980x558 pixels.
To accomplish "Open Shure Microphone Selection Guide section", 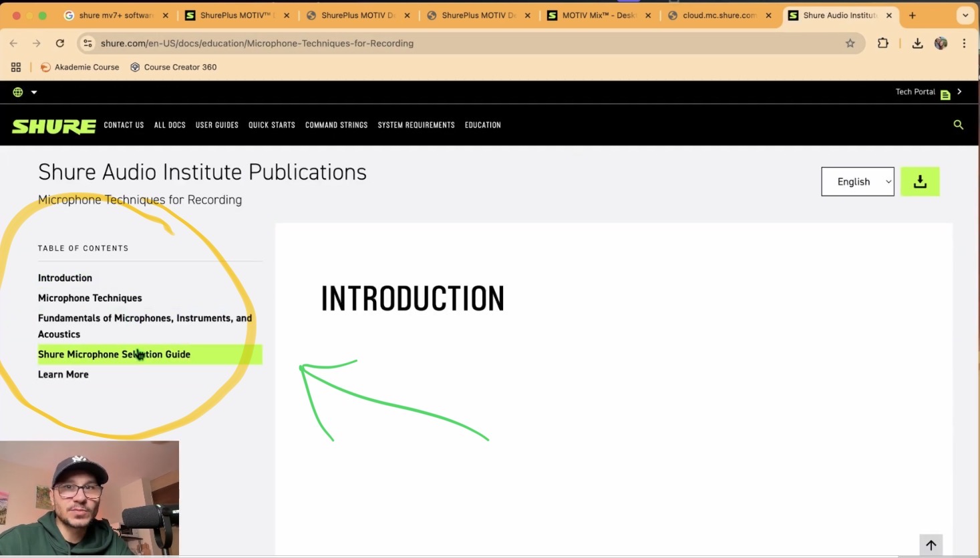I will tap(114, 354).
